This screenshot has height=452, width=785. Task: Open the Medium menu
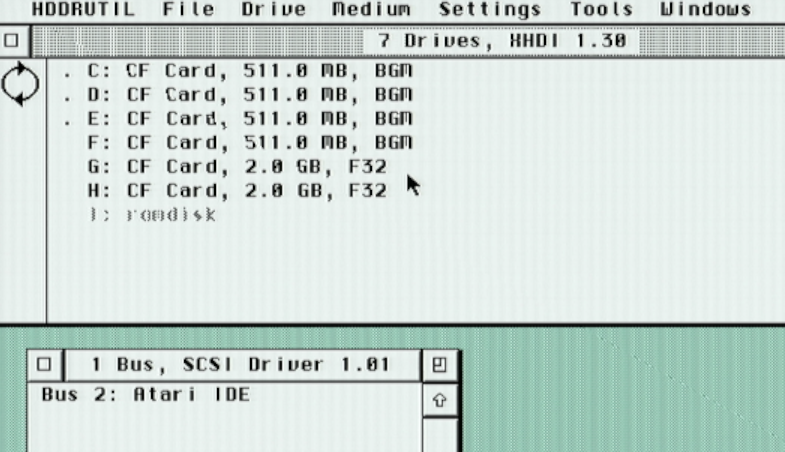tap(371, 9)
